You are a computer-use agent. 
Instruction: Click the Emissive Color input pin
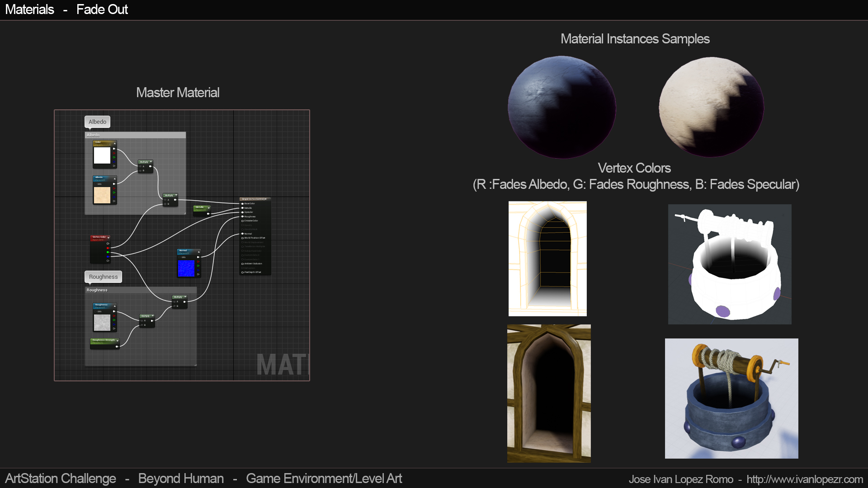point(243,221)
